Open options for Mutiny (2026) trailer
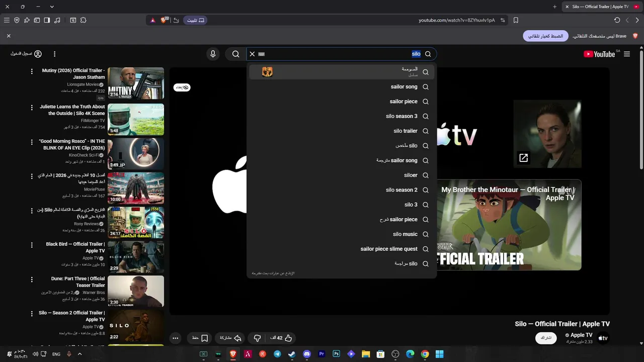644x362 pixels. pos(32,71)
